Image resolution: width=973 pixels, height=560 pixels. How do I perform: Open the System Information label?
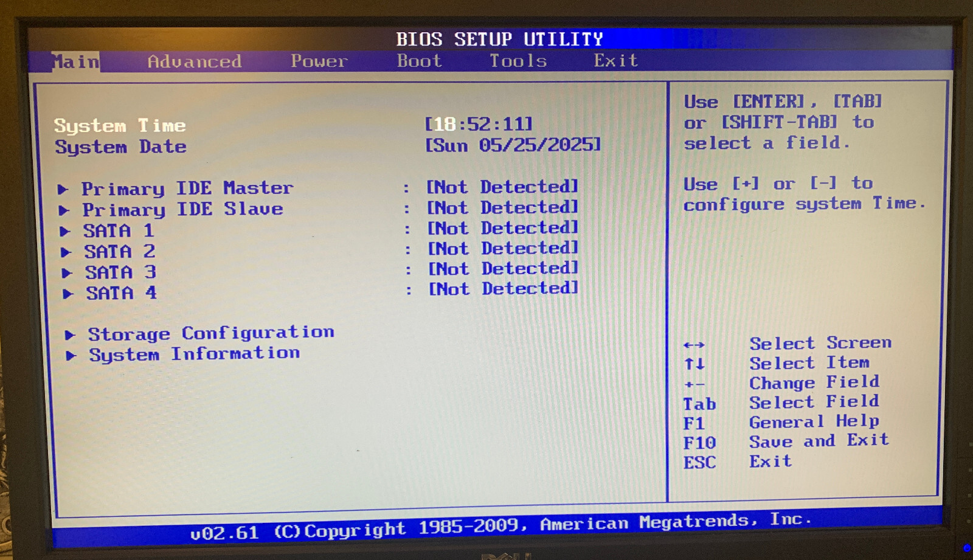coord(195,354)
